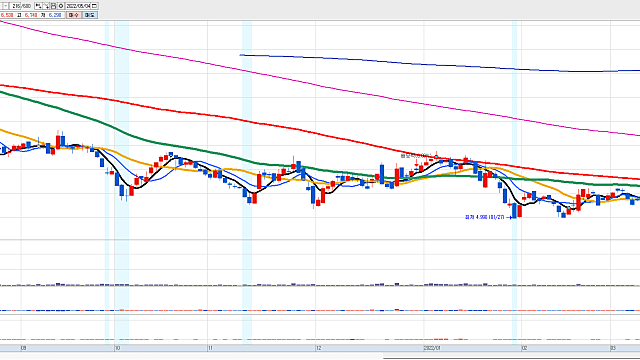Click the blue sell (매도) button

pos(90,15)
